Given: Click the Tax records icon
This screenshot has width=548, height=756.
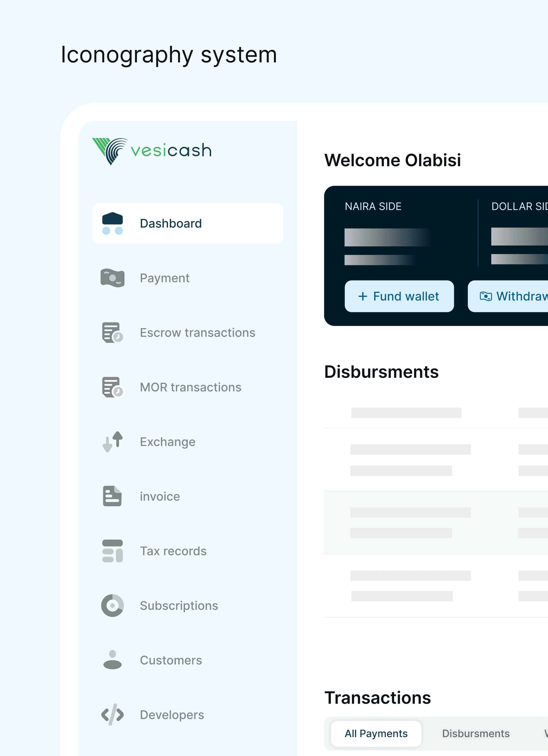Looking at the screenshot, I should coord(112,551).
